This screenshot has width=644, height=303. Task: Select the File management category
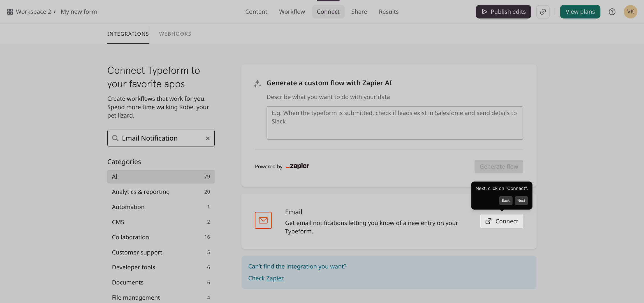coord(161,298)
